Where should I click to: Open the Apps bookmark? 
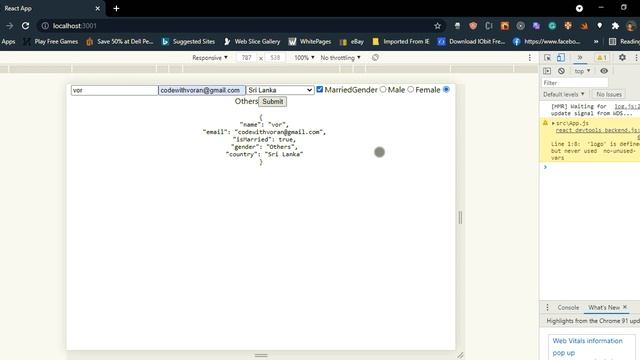click(8, 41)
